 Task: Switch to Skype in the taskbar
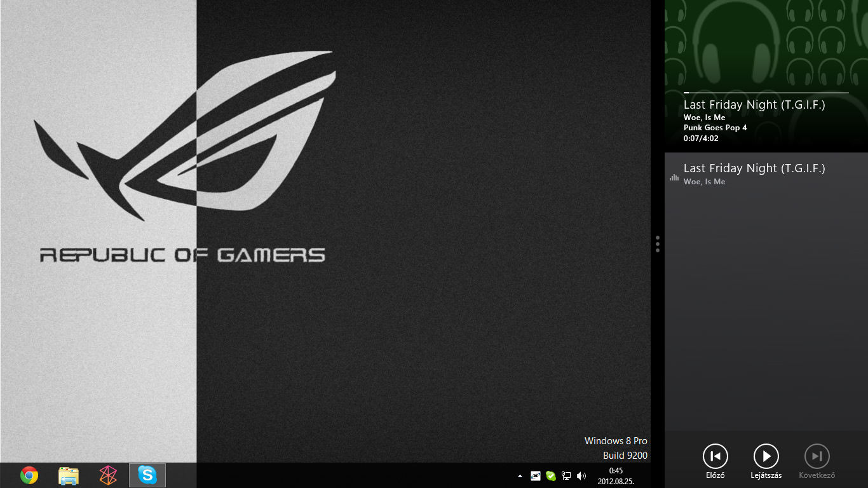click(147, 475)
